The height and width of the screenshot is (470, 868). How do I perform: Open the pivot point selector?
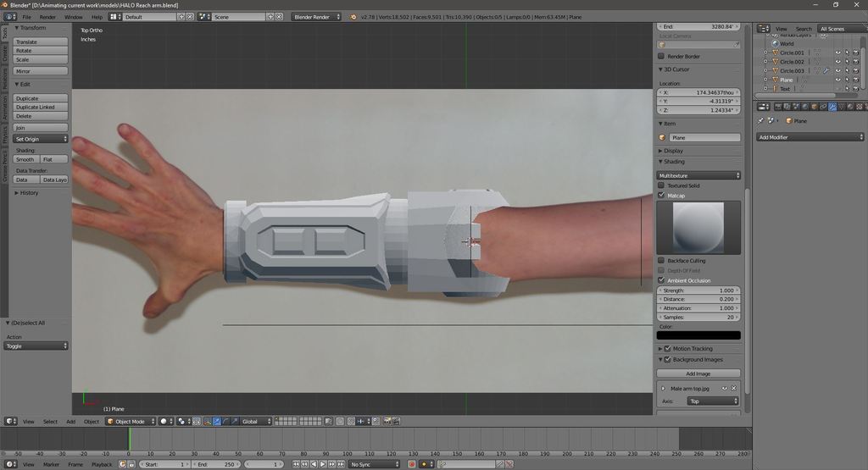coord(183,422)
